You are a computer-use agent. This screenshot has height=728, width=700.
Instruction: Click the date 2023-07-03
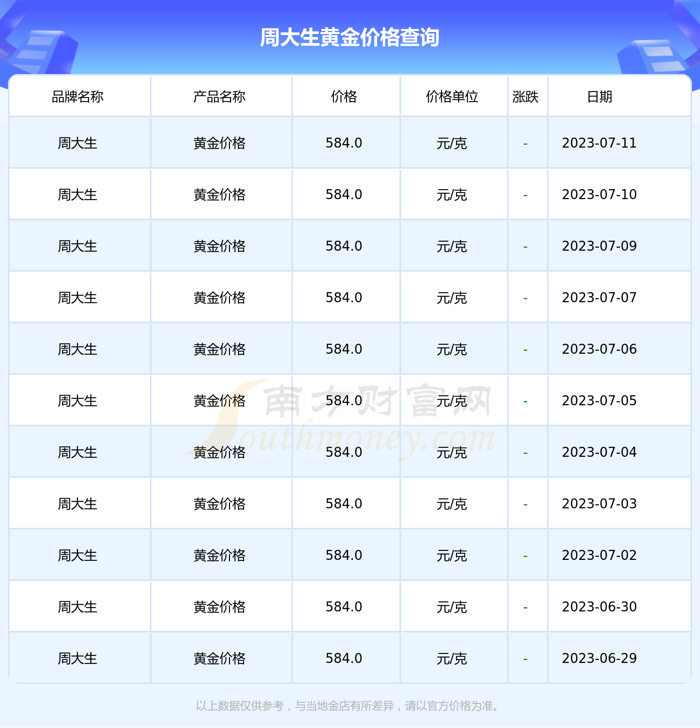pos(599,504)
